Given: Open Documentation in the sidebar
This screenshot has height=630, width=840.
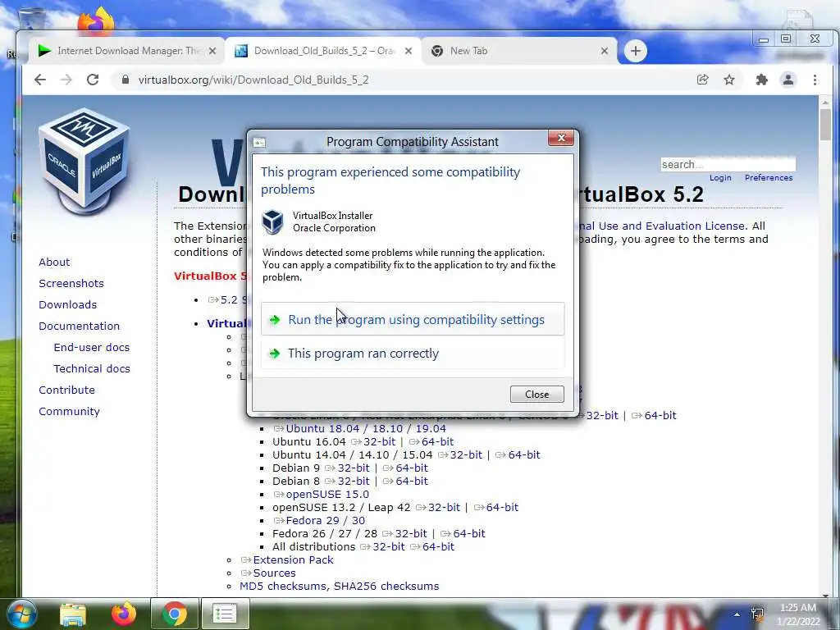Looking at the screenshot, I should point(80,326).
